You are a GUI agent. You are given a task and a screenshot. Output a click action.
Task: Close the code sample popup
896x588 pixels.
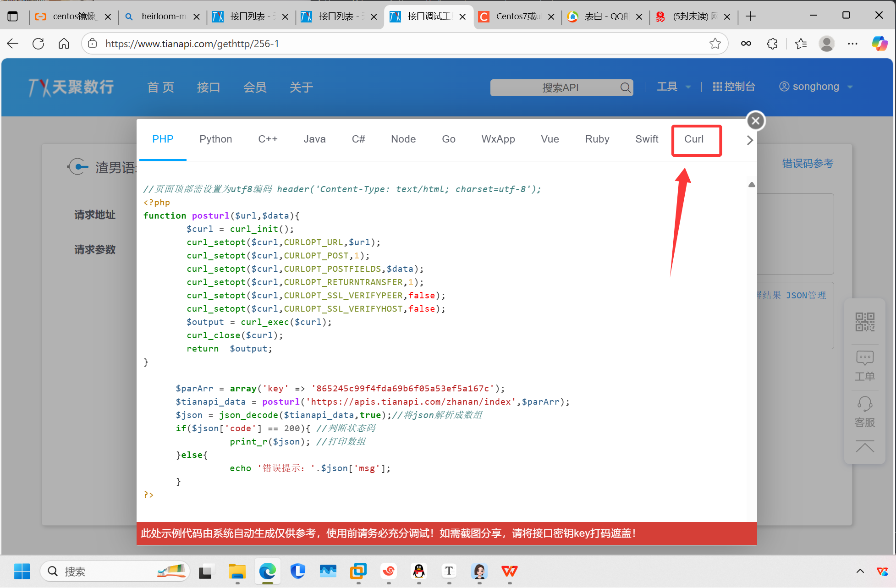(x=756, y=121)
